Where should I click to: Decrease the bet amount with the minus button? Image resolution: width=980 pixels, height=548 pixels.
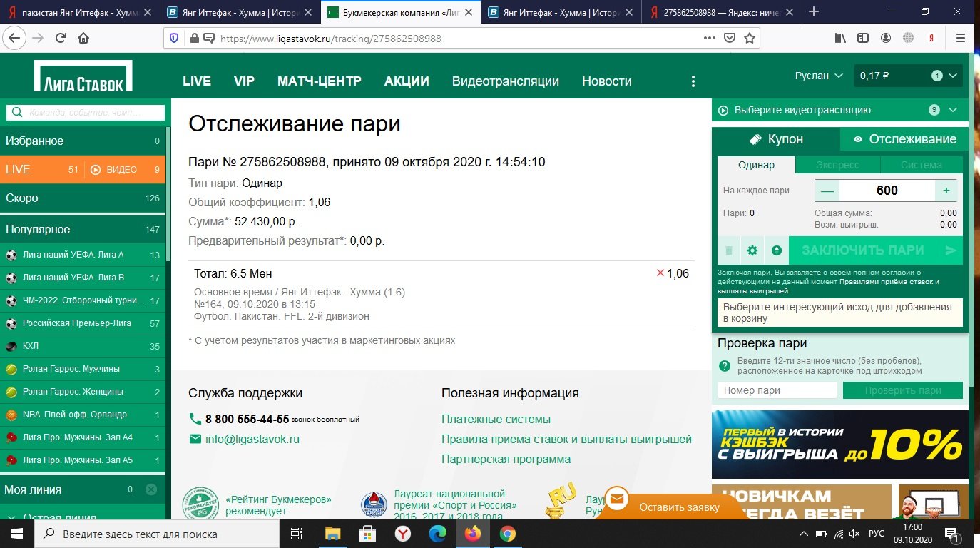pos(827,191)
